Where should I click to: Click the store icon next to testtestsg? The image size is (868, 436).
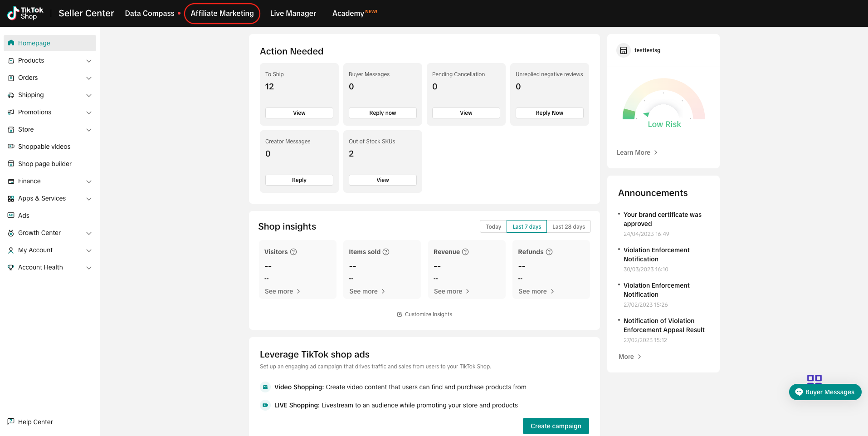click(624, 50)
